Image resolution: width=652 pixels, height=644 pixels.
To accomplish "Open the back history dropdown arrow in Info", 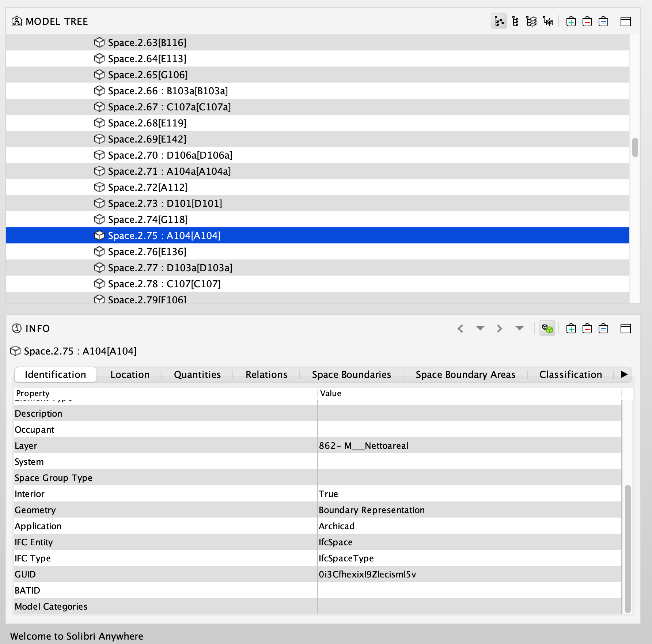I will coord(480,328).
